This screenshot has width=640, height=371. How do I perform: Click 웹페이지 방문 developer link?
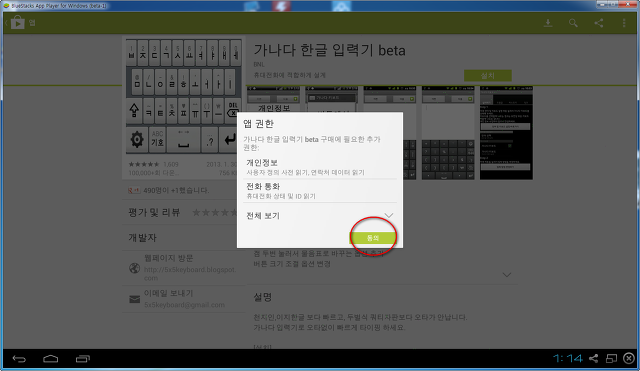pos(169,258)
